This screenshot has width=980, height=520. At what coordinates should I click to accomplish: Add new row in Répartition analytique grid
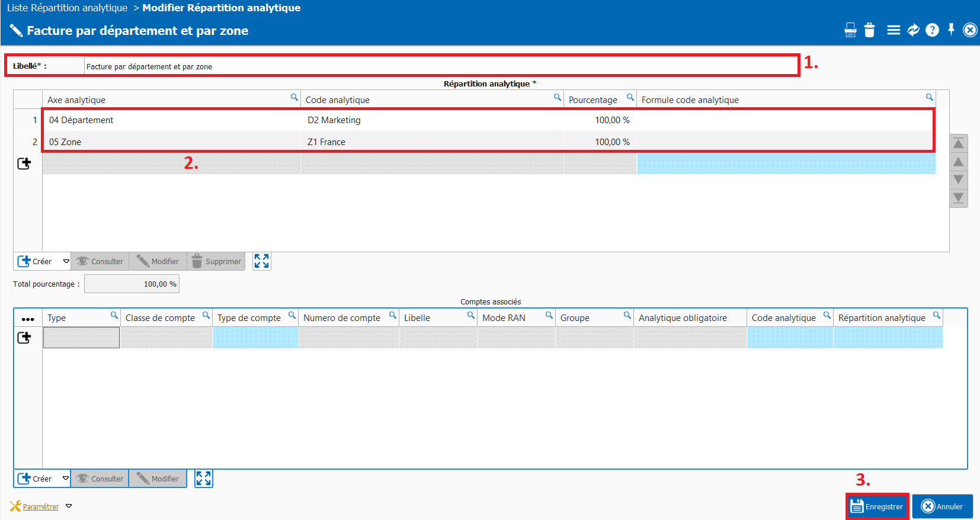tap(24, 163)
